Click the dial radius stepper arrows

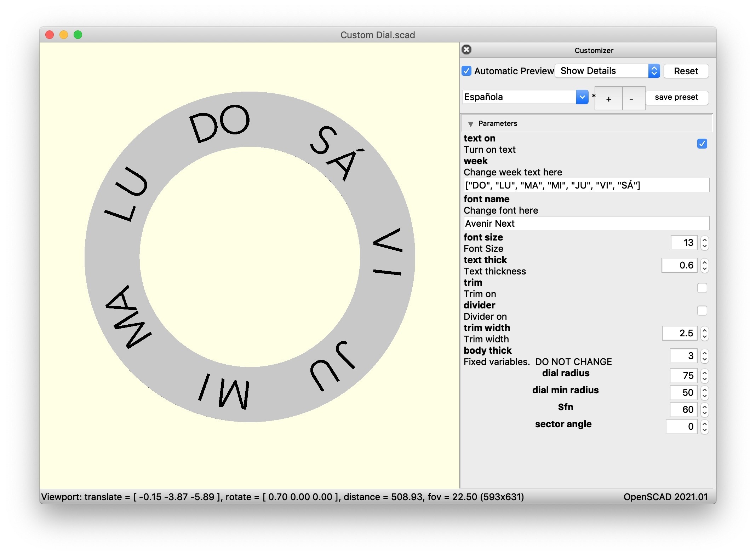(x=704, y=376)
